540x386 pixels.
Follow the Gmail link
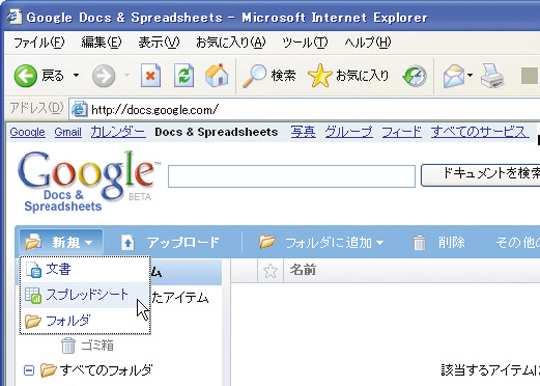point(68,132)
